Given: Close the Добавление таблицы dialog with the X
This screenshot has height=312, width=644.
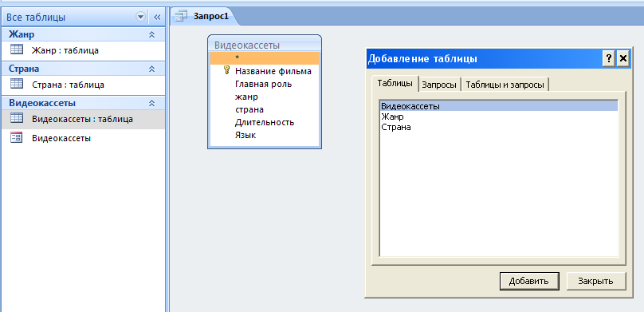Looking at the screenshot, I should [x=623, y=59].
